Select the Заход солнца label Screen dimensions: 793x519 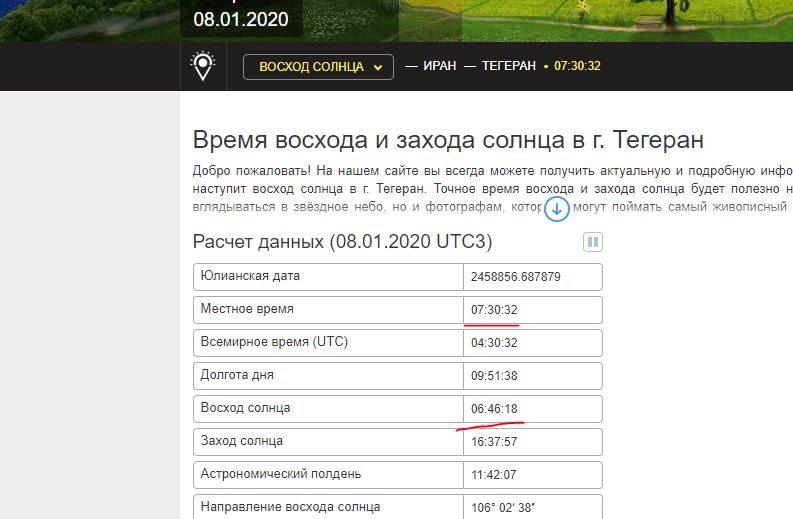click(x=241, y=441)
